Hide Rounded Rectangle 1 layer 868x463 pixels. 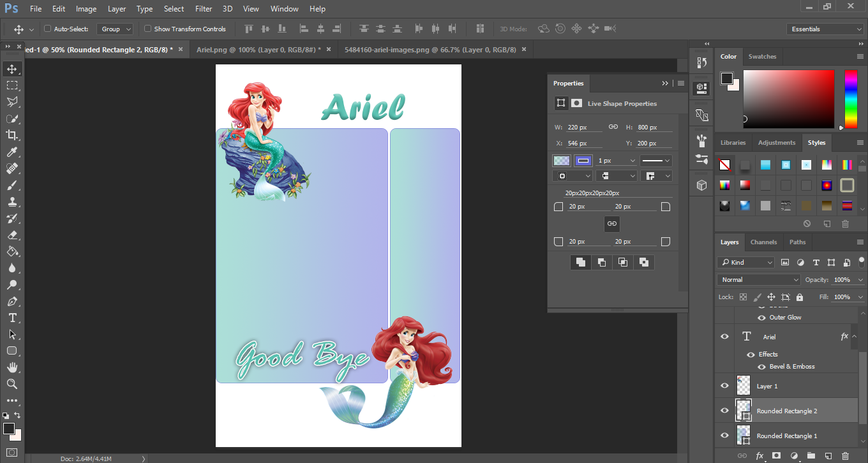click(724, 436)
